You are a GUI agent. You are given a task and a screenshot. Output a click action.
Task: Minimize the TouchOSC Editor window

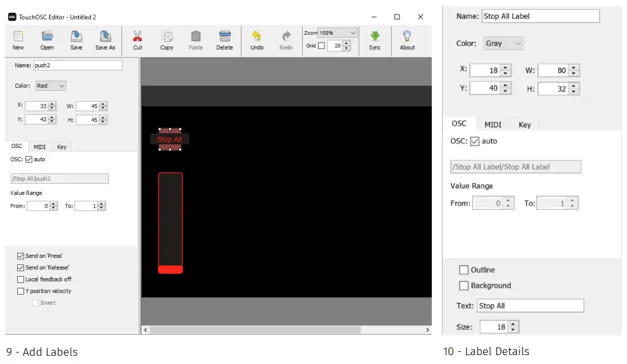click(374, 17)
